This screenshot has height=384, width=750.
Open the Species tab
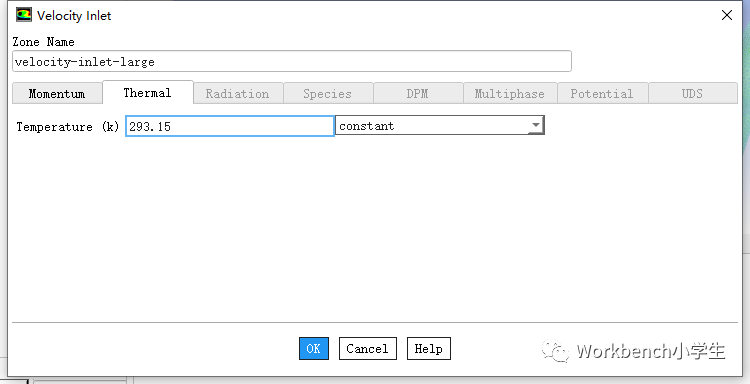[x=328, y=94]
